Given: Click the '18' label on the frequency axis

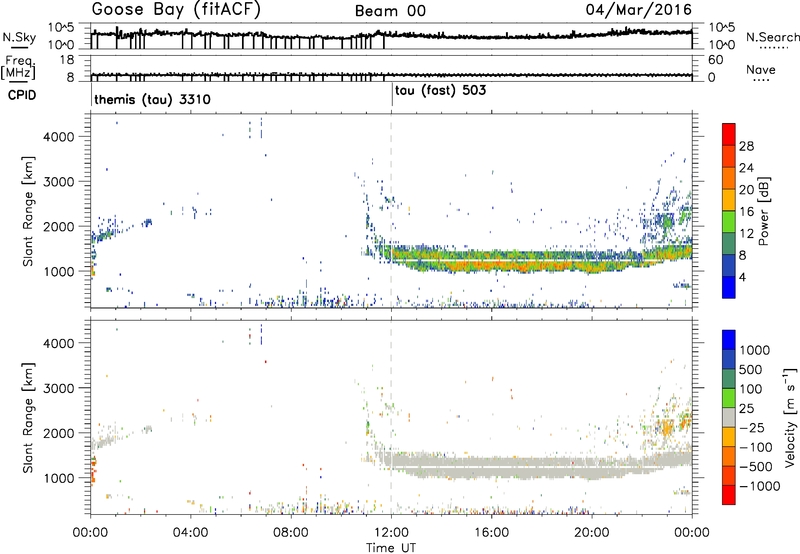Looking at the screenshot, I should [x=67, y=60].
